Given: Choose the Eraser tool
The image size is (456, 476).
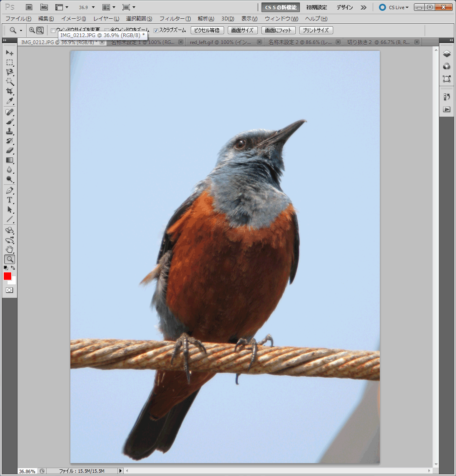Looking at the screenshot, I should click(x=10, y=150).
